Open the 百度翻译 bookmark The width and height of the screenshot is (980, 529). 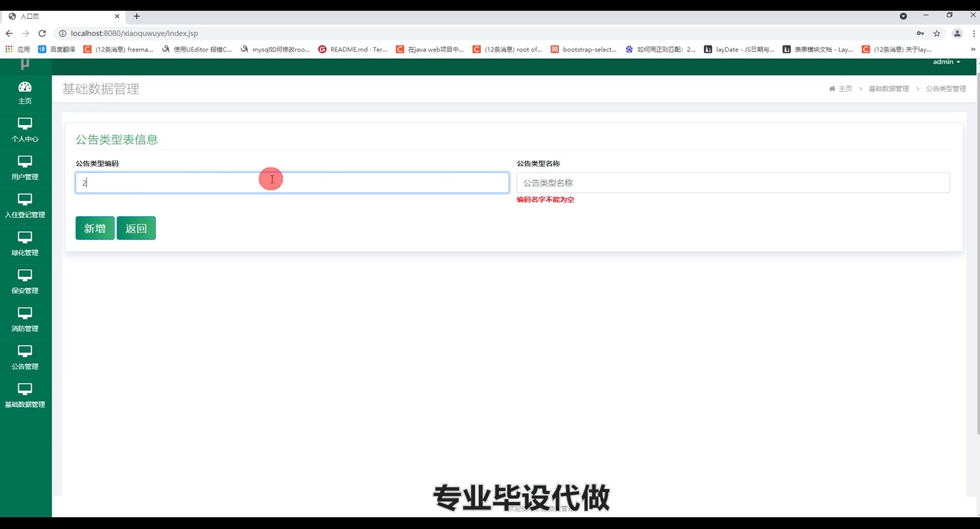point(57,49)
